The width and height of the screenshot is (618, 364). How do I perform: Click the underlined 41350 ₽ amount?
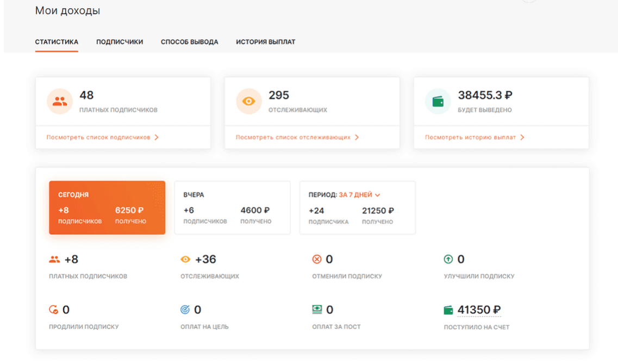pyautogui.click(x=479, y=310)
